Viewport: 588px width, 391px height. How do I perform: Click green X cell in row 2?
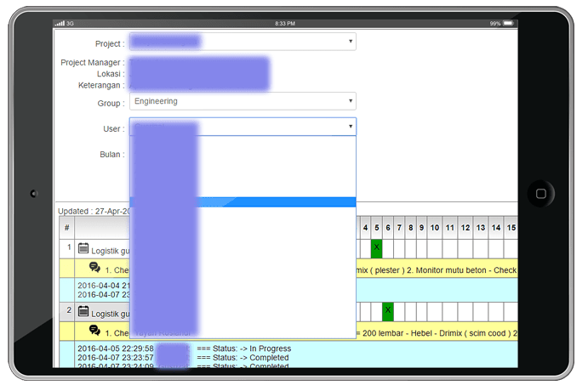point(388,310)
